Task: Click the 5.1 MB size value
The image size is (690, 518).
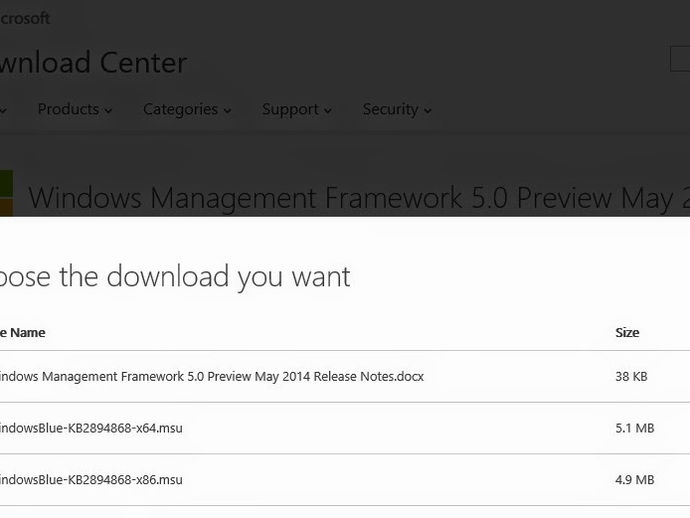Action: coord(635,428)
